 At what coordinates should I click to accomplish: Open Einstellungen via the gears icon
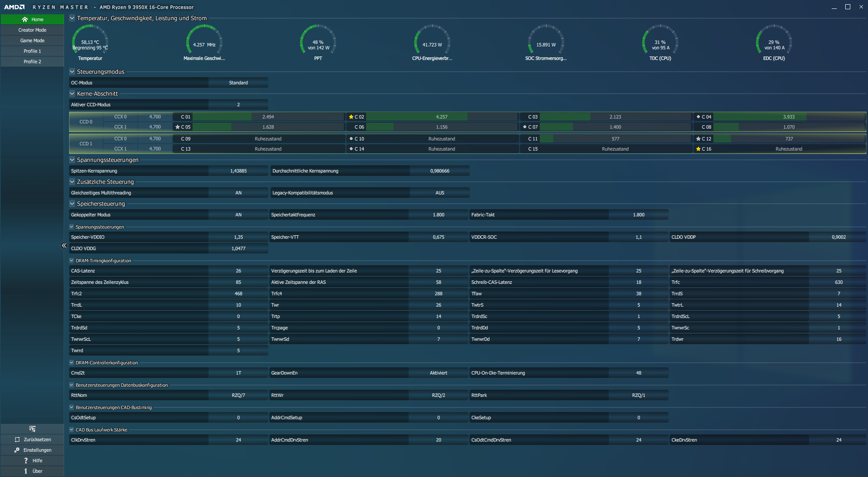click(x=17, y=450)
